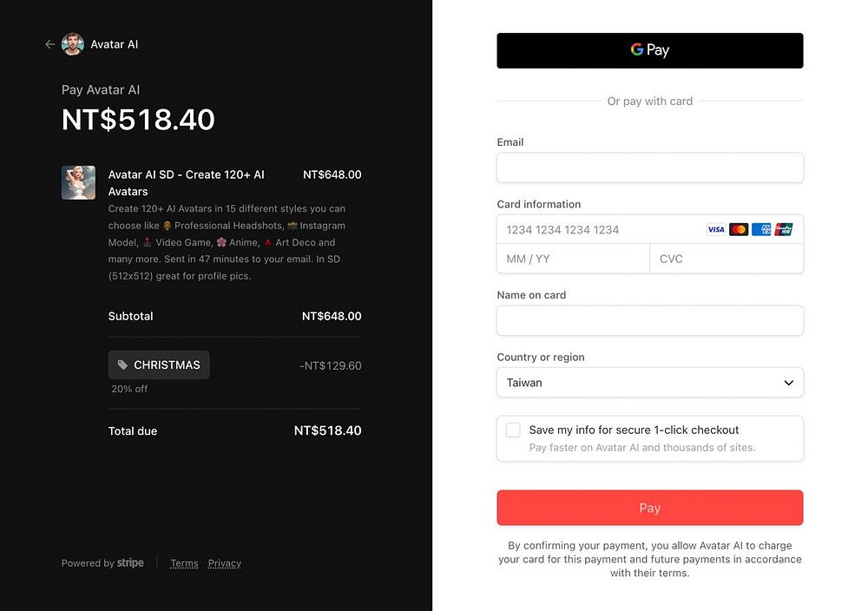Open the Privacy link
Viewport: 868px width, 611px height.
click(224, 564)
